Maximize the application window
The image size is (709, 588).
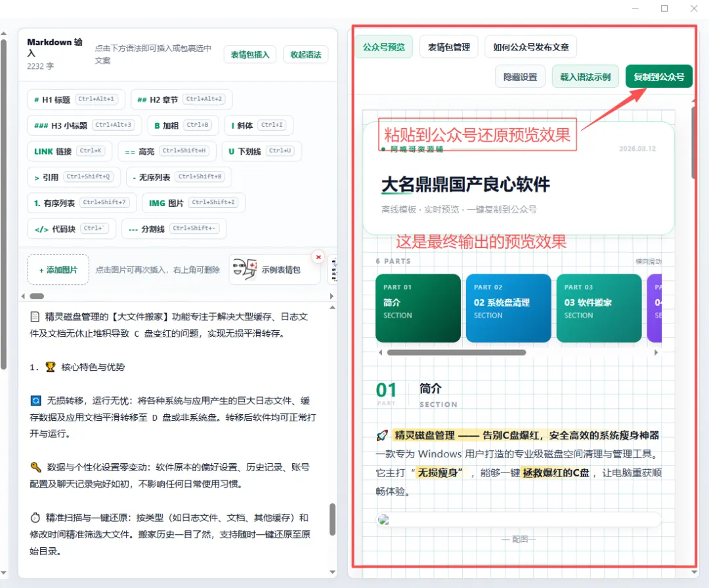coord(664,8)
